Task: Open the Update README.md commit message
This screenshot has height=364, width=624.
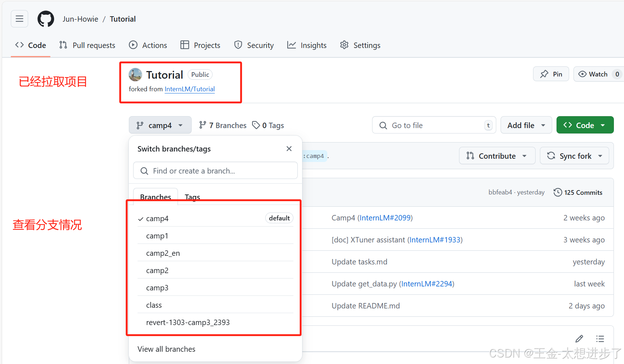Action: point(366,306)
